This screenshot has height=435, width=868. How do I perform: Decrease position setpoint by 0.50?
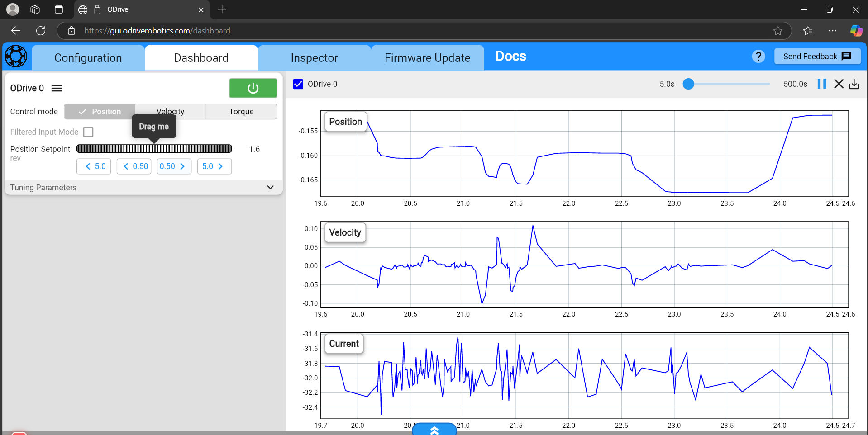click(x=134, y=166)
